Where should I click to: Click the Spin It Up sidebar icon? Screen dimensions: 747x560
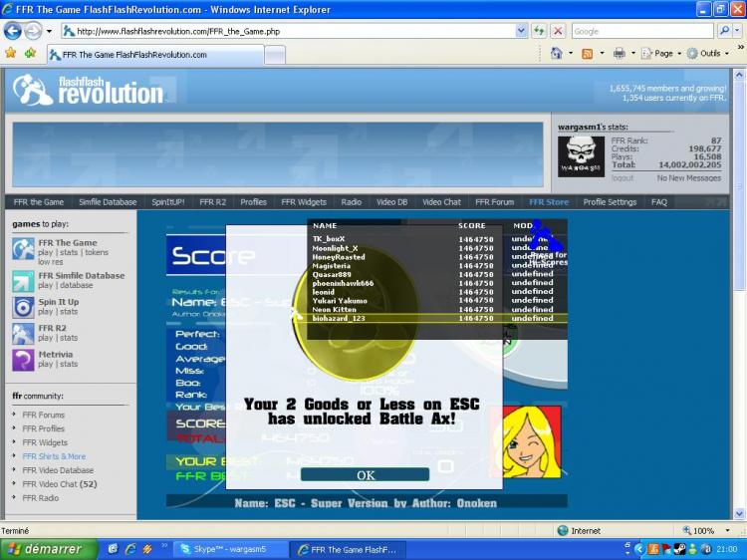pyautogui.click(x=24, y=307)
